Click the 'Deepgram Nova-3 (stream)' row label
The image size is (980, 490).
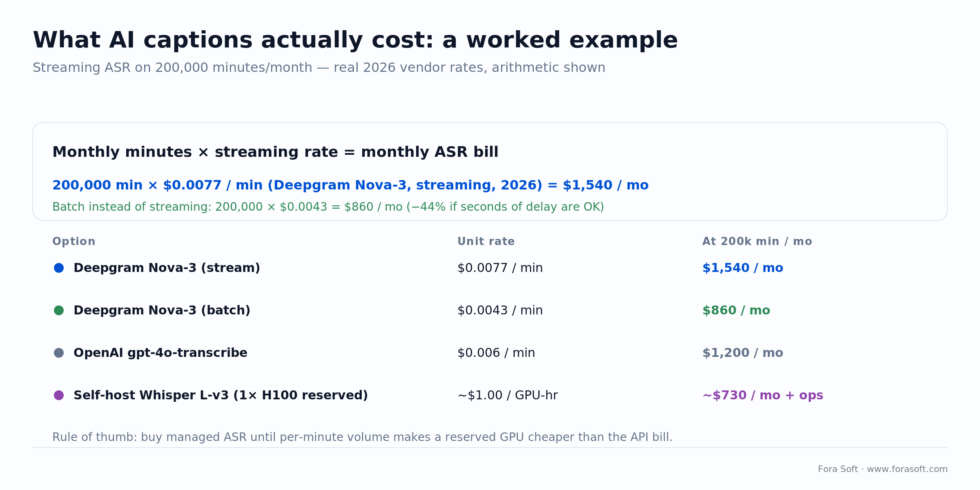pyautogui.click(x=167, y=268)
